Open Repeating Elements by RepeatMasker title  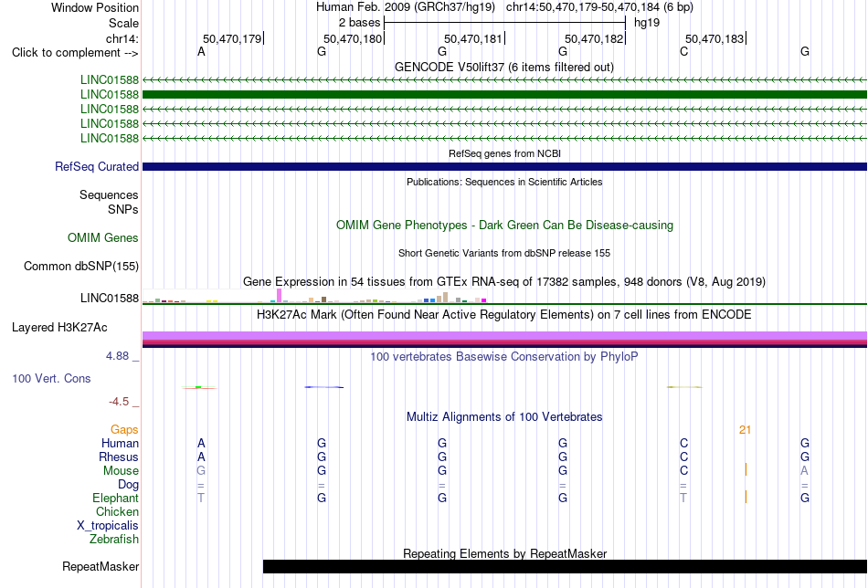click(504, 553)
